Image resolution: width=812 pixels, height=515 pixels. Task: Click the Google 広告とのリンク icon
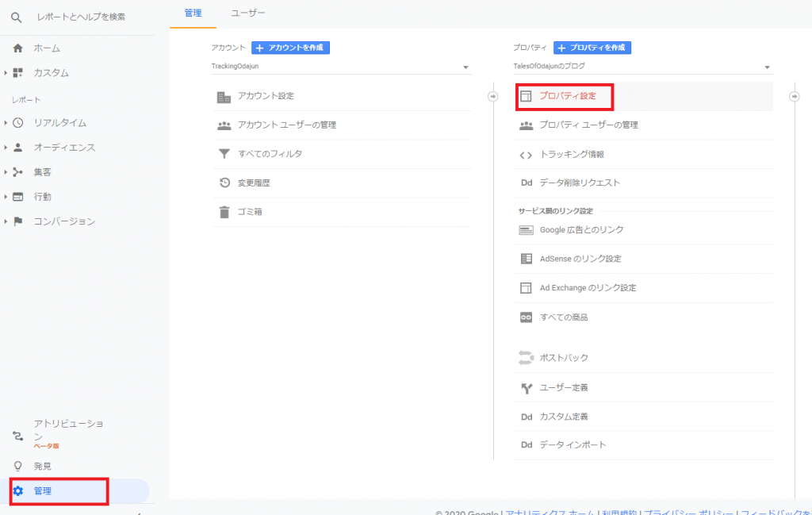tap(527, 230)
